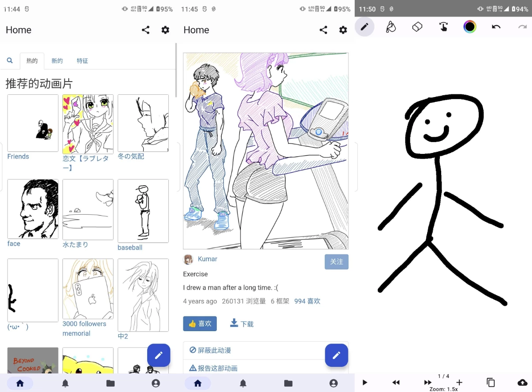Activate the touch gesture selection tool
532x392 pixels.
click(443, 27)
